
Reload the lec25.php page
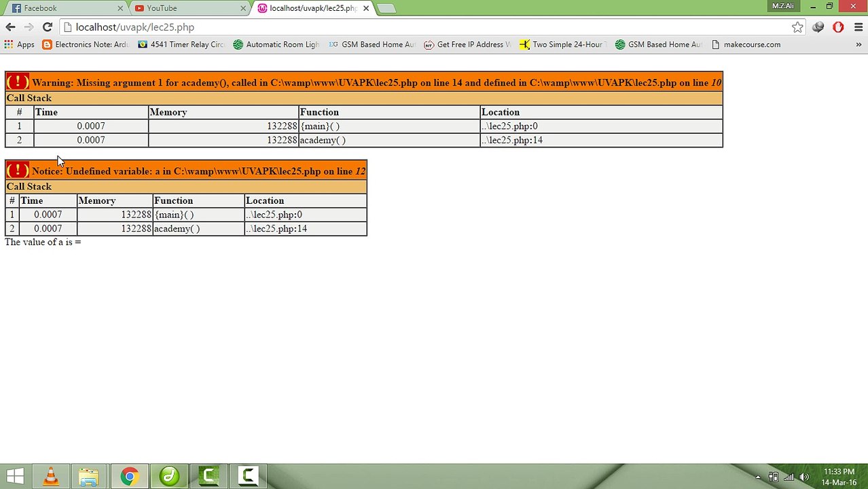click(x=47, y=27)
